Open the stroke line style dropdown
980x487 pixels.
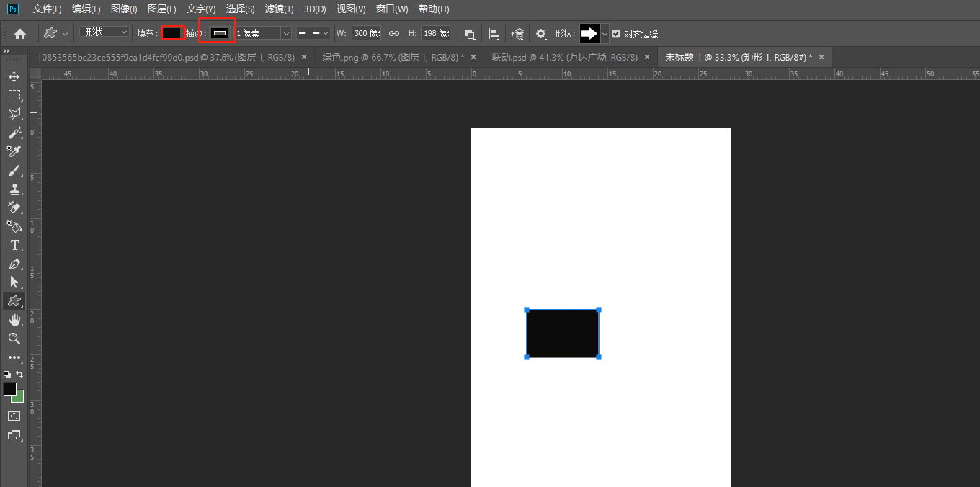pos(313,33)
